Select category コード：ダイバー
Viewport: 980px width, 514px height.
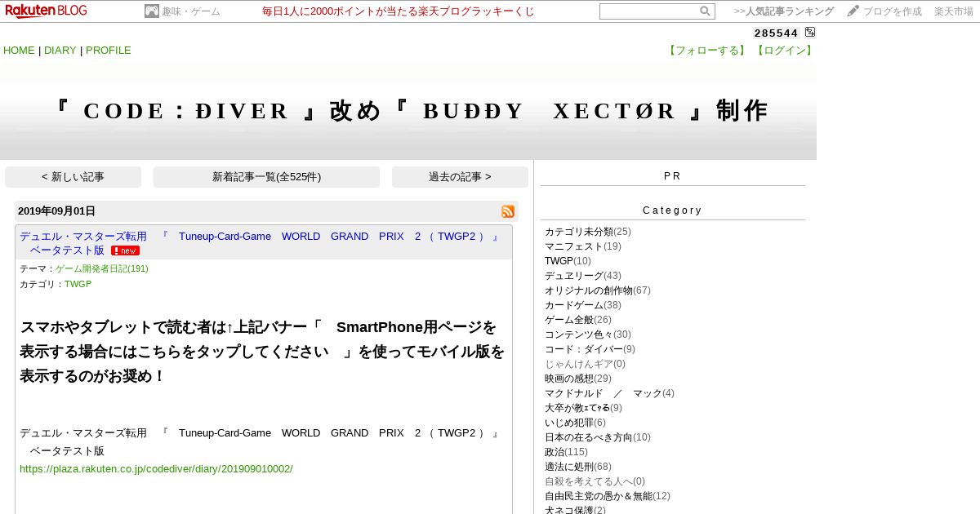pyautogui.click(x=584, y=349)
